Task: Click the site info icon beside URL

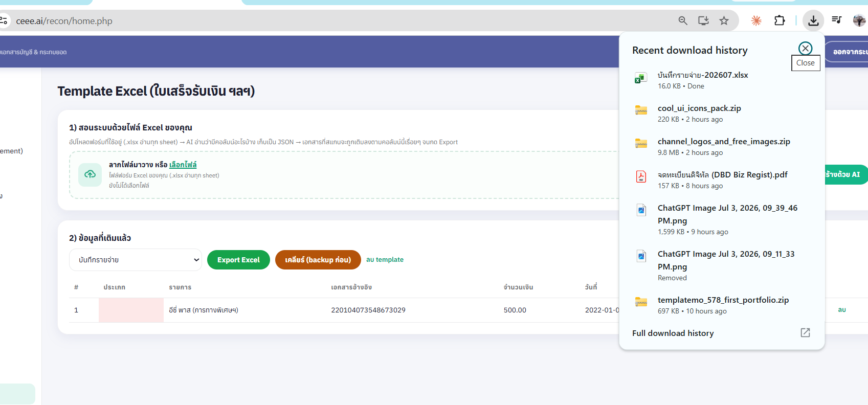Action: 4,20
